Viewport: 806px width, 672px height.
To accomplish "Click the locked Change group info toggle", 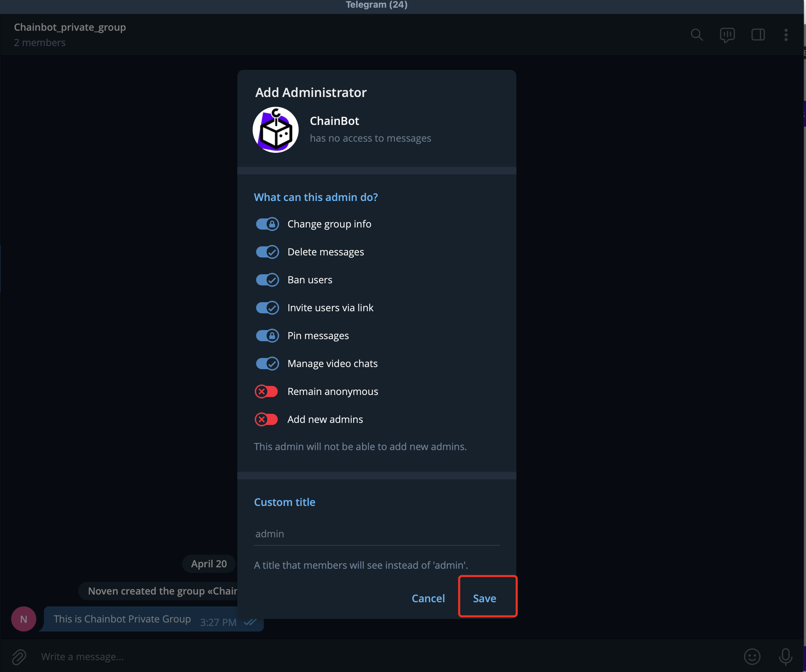I will tap(267, 224).
